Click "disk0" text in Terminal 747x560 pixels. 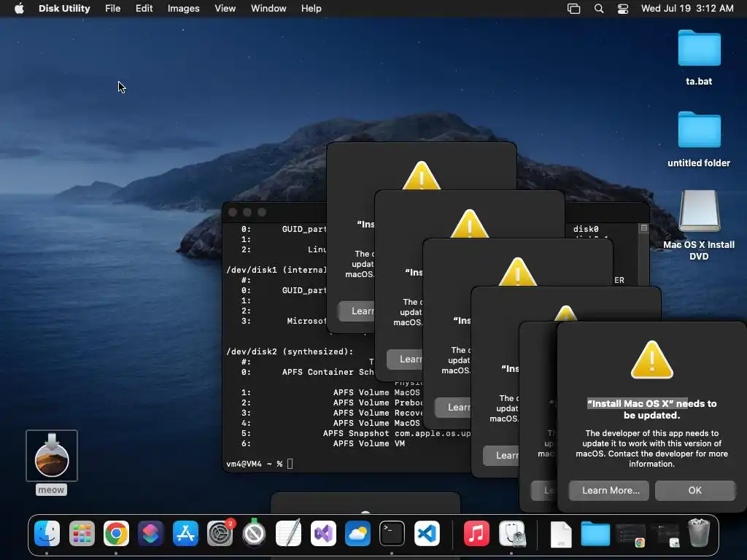click(x=586, y=229)
